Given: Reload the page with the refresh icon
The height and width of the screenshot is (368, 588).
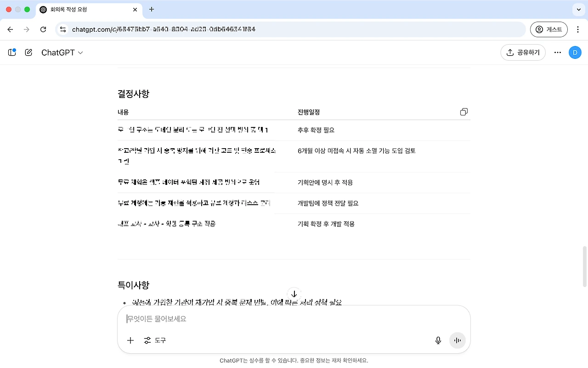Looking at the screenshot, I should [x=43, y=29].
